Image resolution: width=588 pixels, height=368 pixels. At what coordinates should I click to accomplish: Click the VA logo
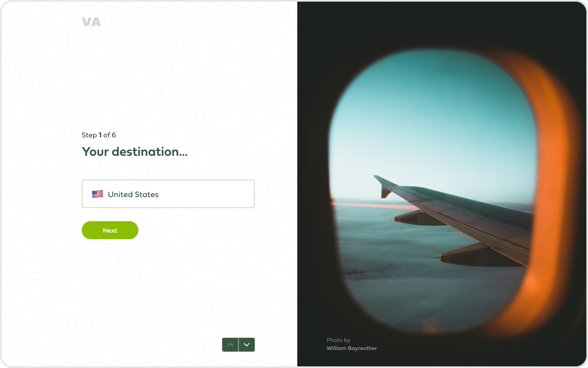[x=91, y=22]
